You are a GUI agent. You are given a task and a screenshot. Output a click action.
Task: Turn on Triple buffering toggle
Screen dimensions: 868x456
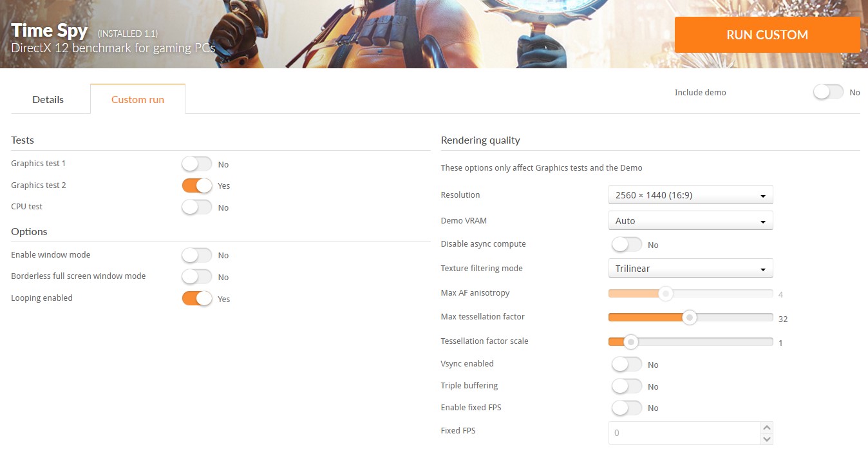tap(627, 386)
